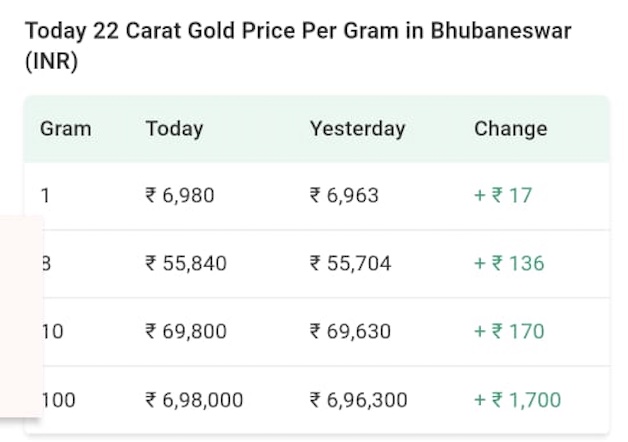Click the 1 gram row label
628x442 pixels.
[46, 195]
